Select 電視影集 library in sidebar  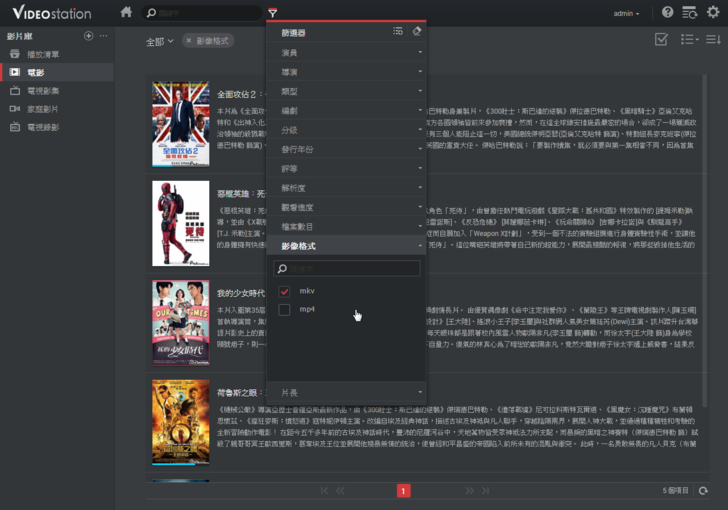click(x=57, y=91)
